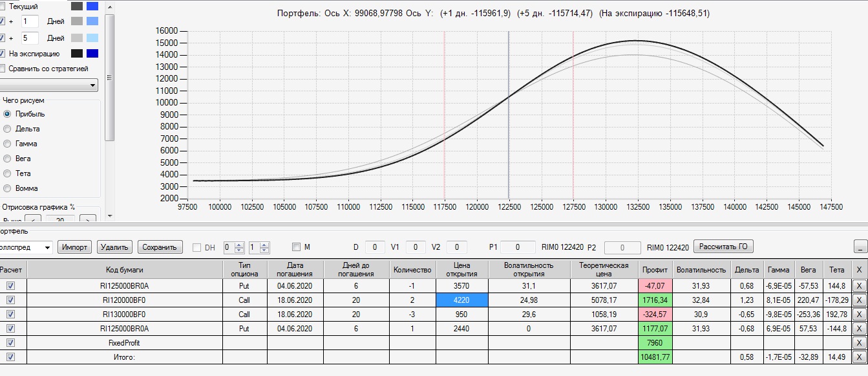Pick the dark gray swatch for Текущий line
This screenshot has height=376, width=868.
77,6
